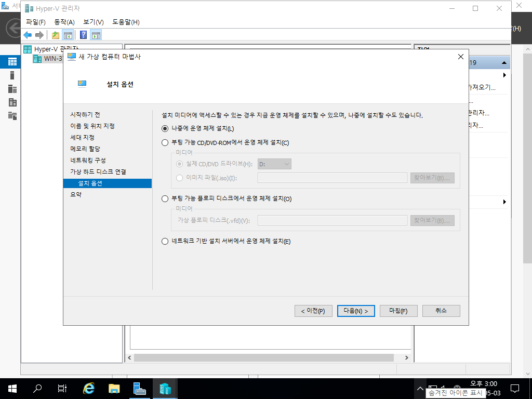Screen dimensions: 532x399
Task: Click Server Manager vertical scrollbar down arrow
Action: click(528, 374)
